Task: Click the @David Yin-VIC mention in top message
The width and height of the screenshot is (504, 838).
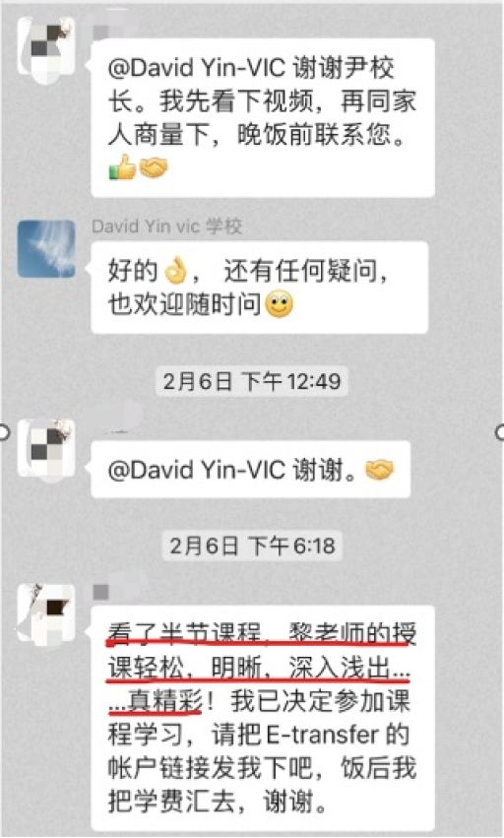Action: [x=197, y=68]
